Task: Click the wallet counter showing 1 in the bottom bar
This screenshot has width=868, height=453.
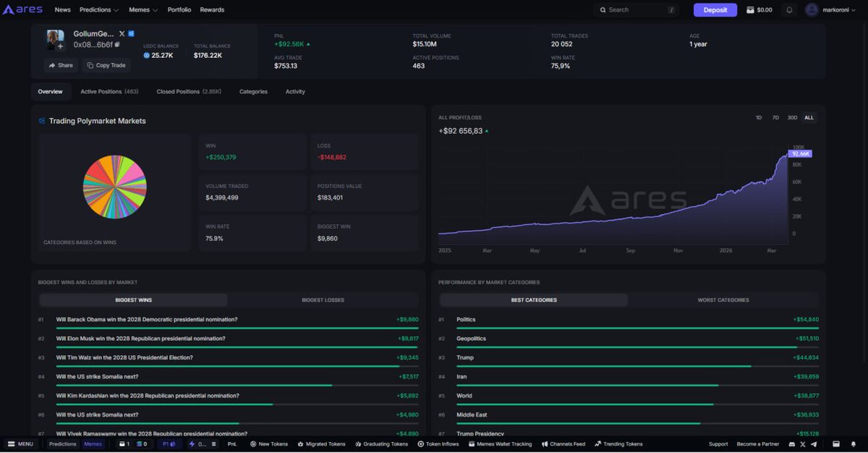Action: (x=124, y=444)
